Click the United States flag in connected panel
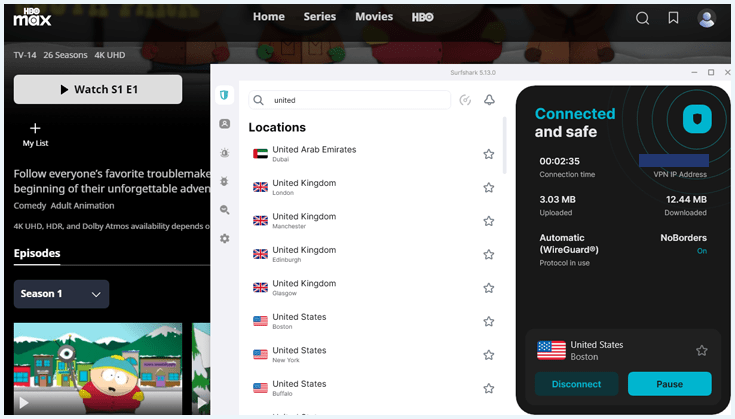 coord(551,350)
